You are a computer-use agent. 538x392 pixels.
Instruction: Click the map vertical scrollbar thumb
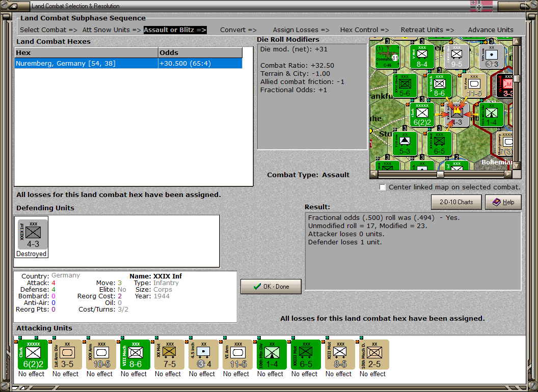(x=517, y=78)
